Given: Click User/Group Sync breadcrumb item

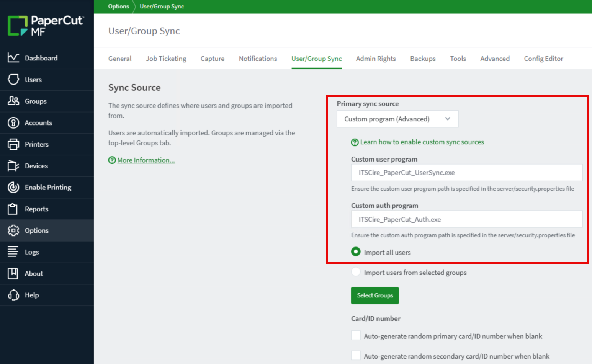Looking at the screenshot, I should point(162,7).
